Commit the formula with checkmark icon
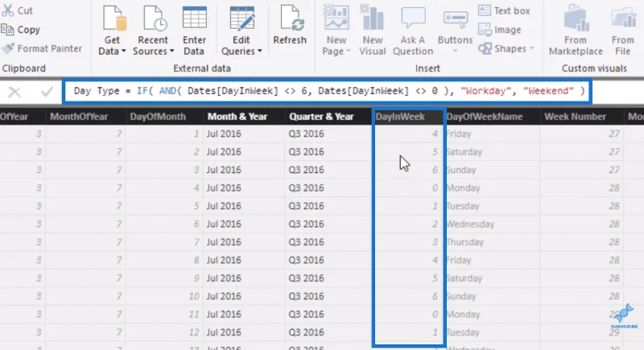This screenshot has width=644, height=350. click(47, 92)
